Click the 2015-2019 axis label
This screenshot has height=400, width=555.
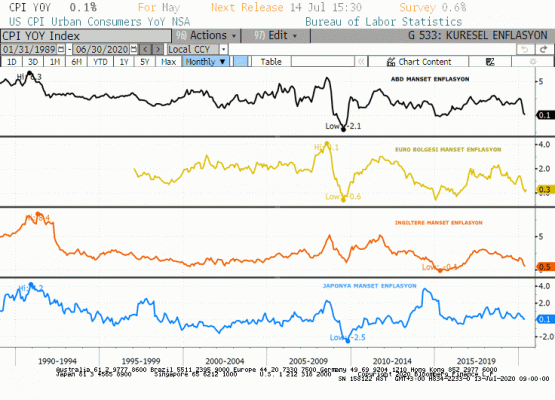tap(476, 361)
